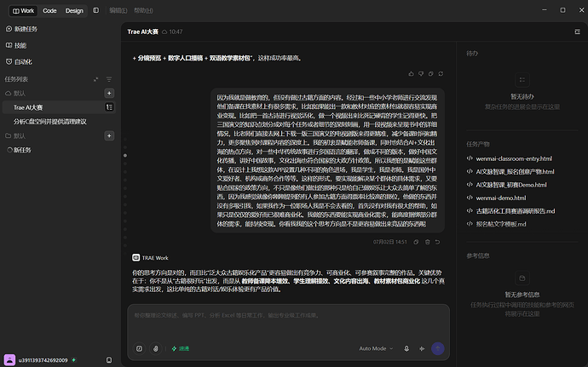Open wenmai-classroom-entry.html artifact

(x=514, y=158)
